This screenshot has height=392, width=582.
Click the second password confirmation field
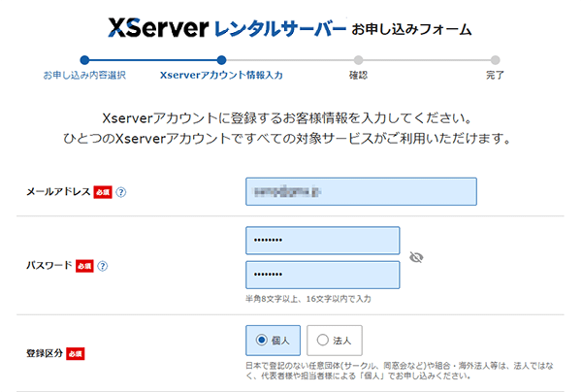[322, 275]
